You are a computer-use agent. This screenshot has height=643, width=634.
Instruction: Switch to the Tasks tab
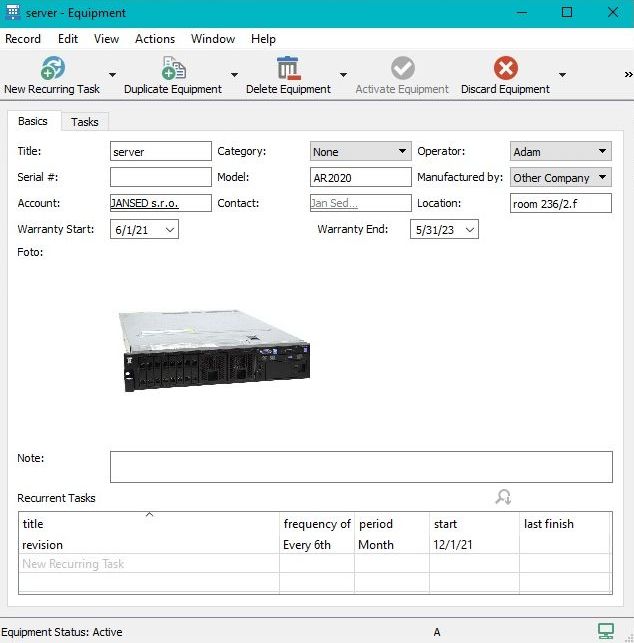(x=85, y=121)
